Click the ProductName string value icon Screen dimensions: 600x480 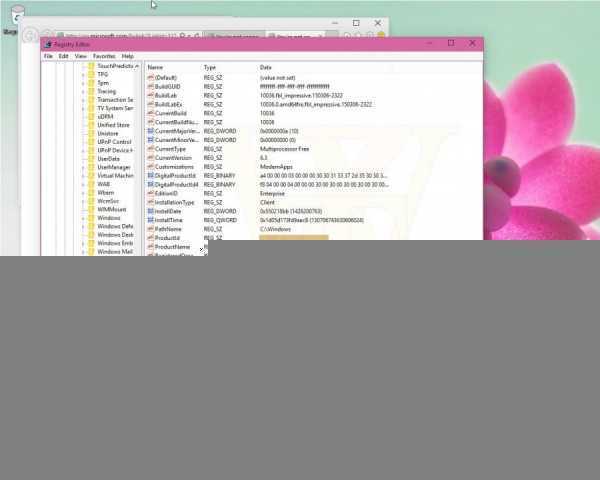click(151, 247)
